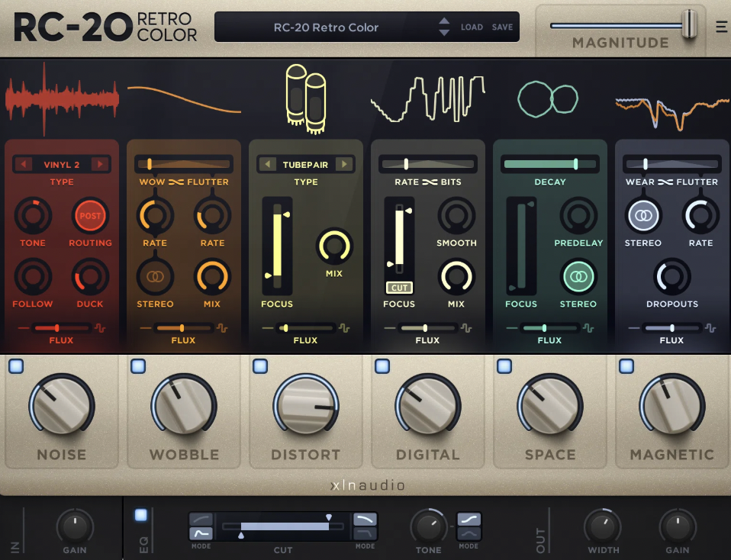
Task: Click the Space Stereo linked-circles button
Action: 578,276
